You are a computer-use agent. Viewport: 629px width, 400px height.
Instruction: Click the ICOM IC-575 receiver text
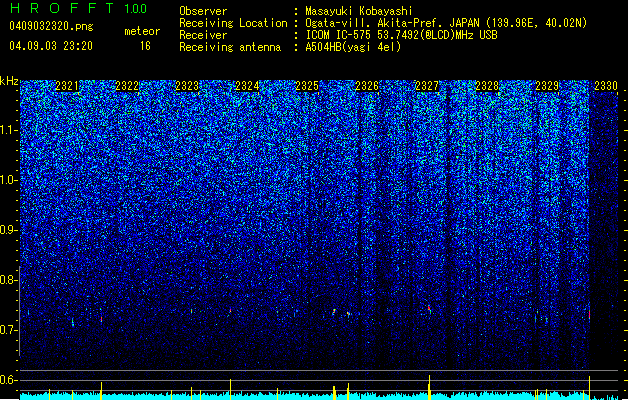401,35
